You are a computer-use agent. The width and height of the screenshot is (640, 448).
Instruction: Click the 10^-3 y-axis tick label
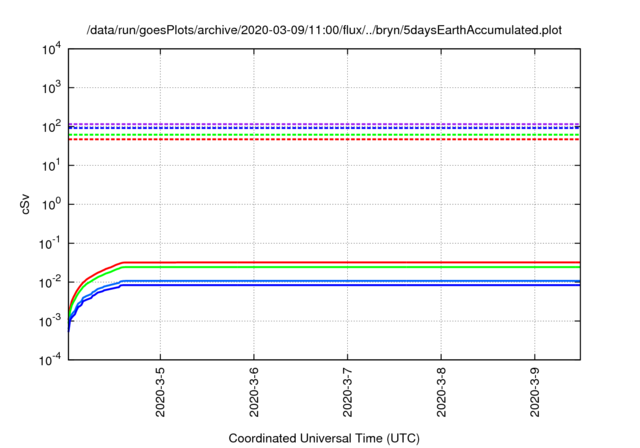[49, 321]
